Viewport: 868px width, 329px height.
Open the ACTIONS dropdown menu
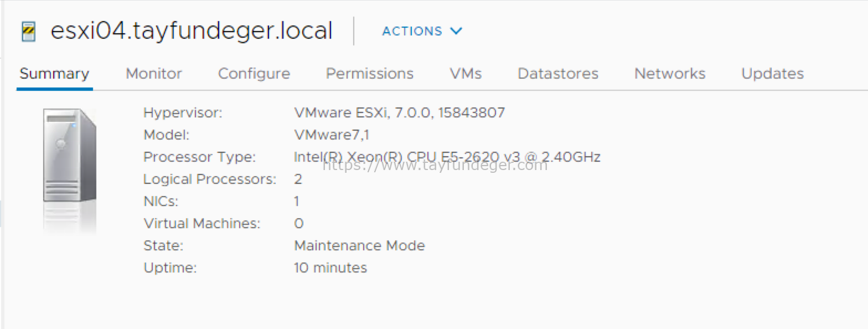pyautogui.click(x=422, y=31)
